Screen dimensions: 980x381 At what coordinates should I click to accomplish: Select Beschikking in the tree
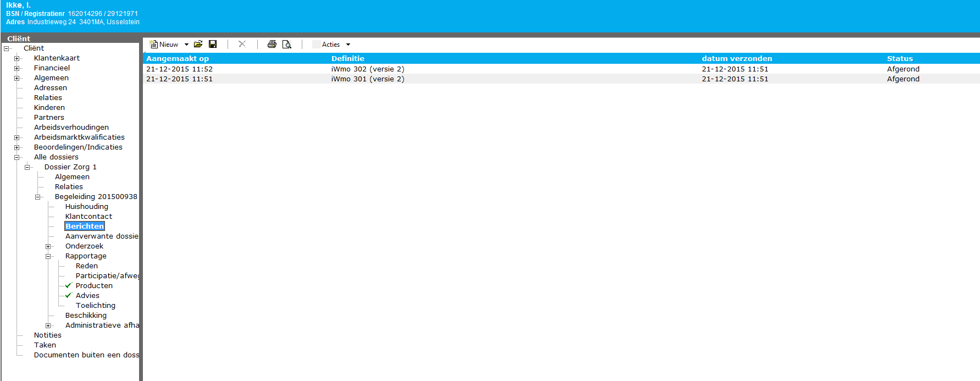[x=86, y=316]
